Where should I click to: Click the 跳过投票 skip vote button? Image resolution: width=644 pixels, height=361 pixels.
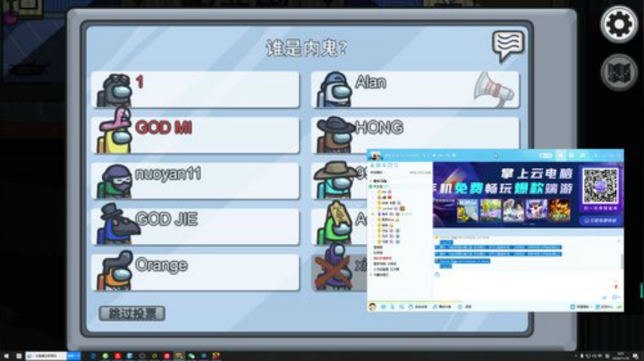[x=132, y=314]
